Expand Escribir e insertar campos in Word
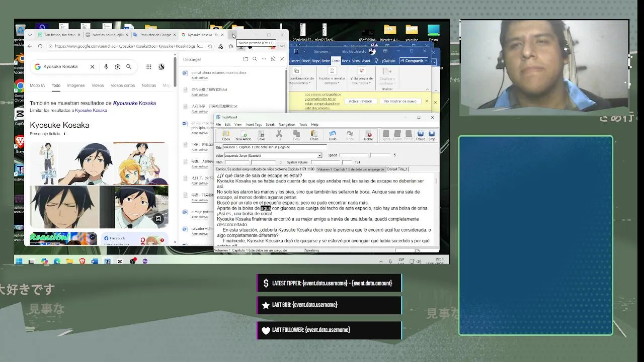Screen dimensions: 644x362 click(332, 77)
